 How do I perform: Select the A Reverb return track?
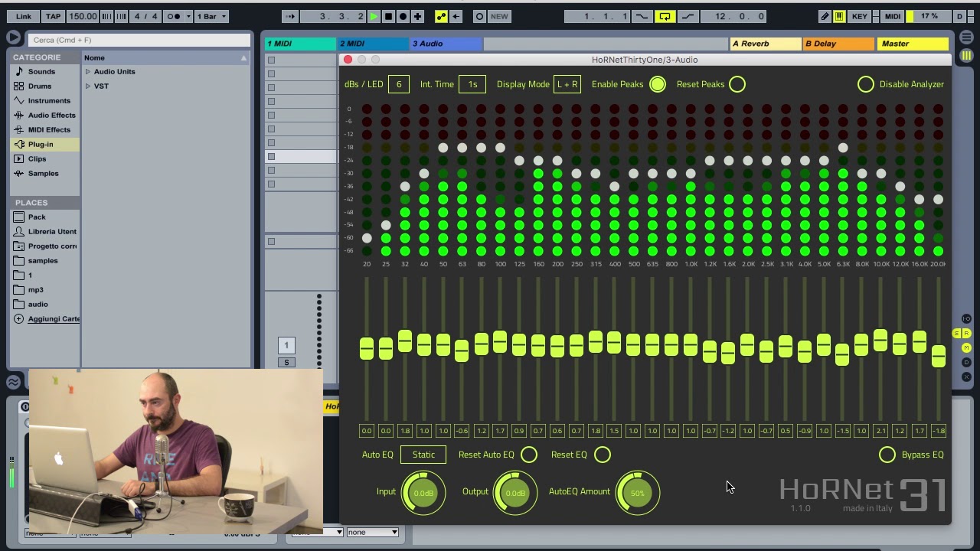pyautogui.click(x=765, y=44)
